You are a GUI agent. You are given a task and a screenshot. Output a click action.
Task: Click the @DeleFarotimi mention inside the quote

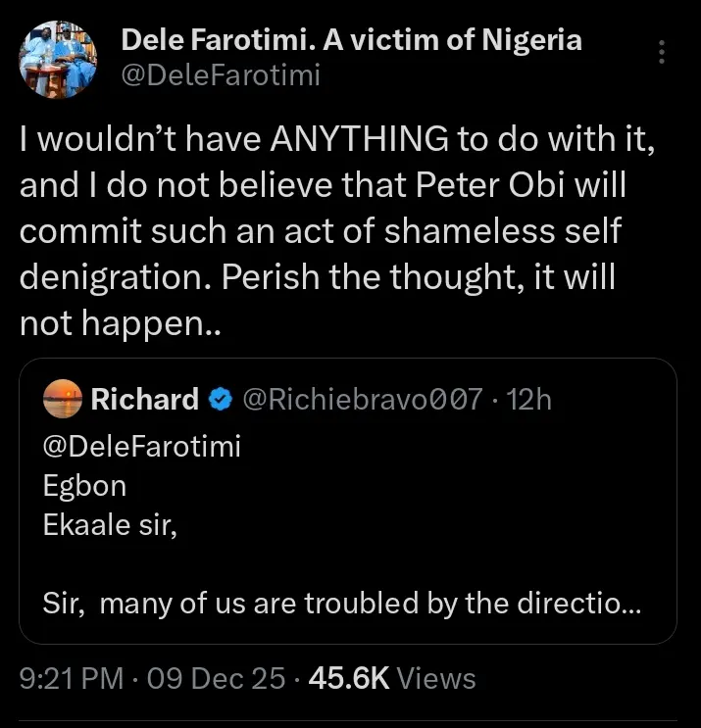click(x=142, y=446)
